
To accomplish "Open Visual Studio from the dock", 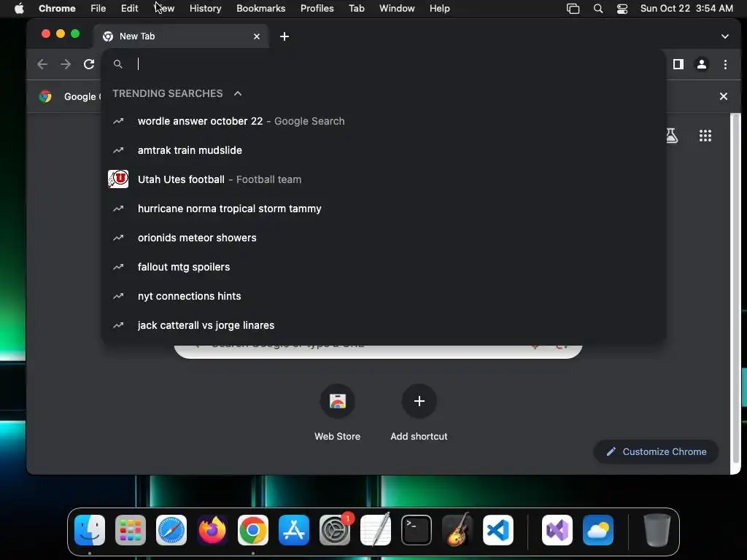I will [557, 530].
